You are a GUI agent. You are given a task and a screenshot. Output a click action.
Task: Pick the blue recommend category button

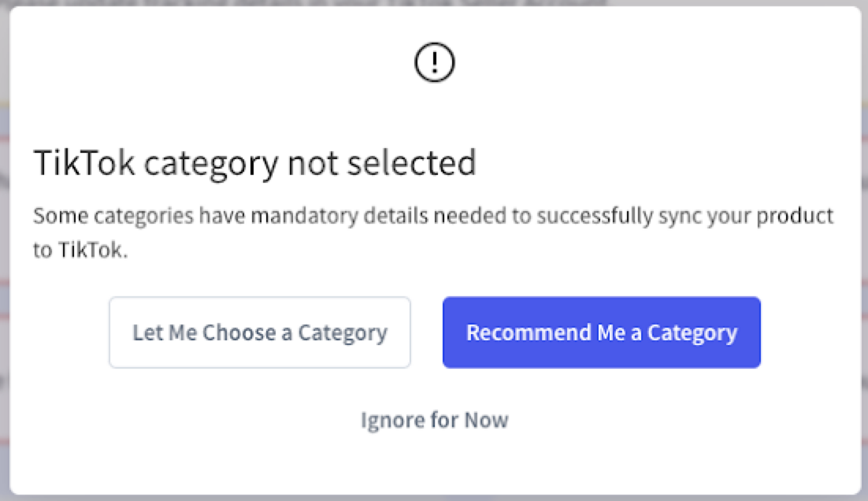click(x=601, y=332)
